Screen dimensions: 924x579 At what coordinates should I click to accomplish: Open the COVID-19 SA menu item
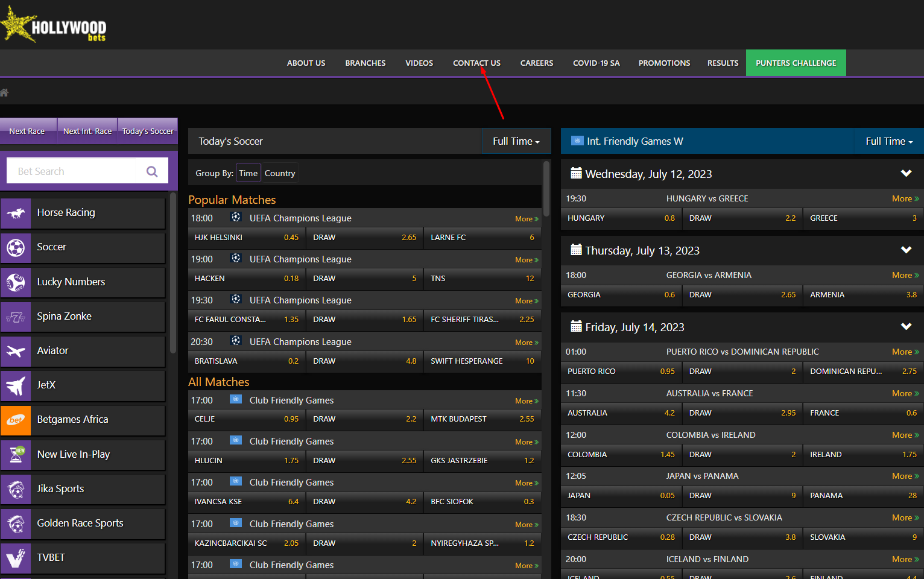click(596, 63)
